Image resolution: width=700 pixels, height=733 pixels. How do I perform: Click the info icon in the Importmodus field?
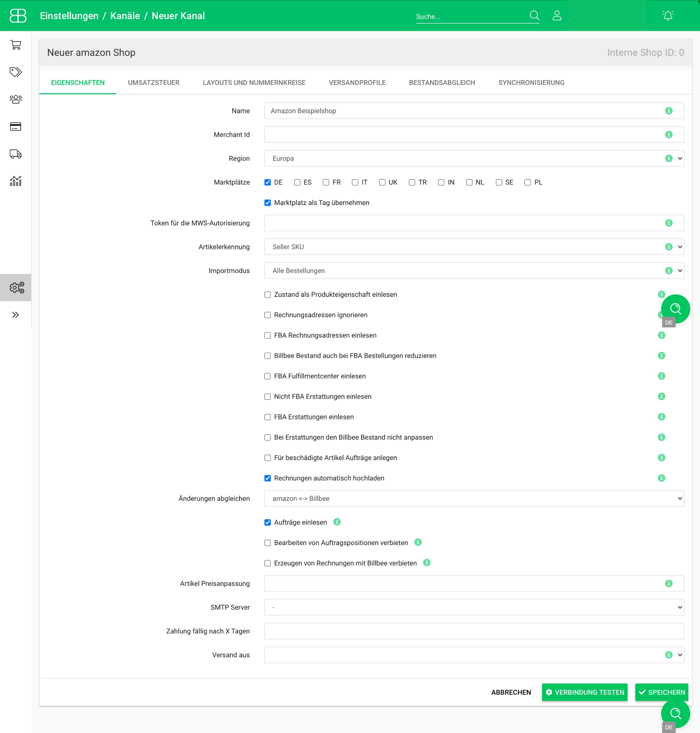click(668, 271)
